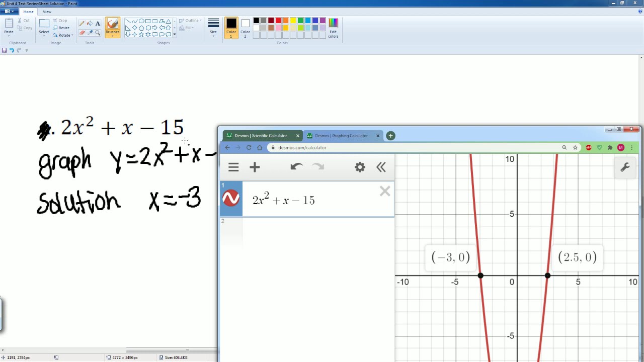The width and height of the screenshot is (644, 362).
Task: Expand the Select dropdown in Image group
Action: (x=44, y=37)
